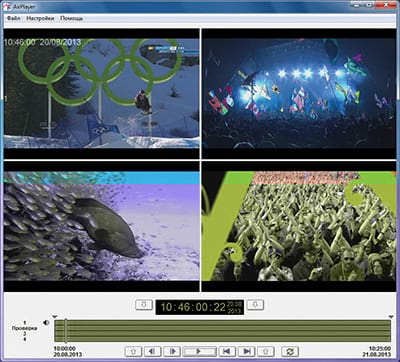The width and height of the screenshot is (400, 362).
Task: Step one frame forward
Action: point(172,351)
